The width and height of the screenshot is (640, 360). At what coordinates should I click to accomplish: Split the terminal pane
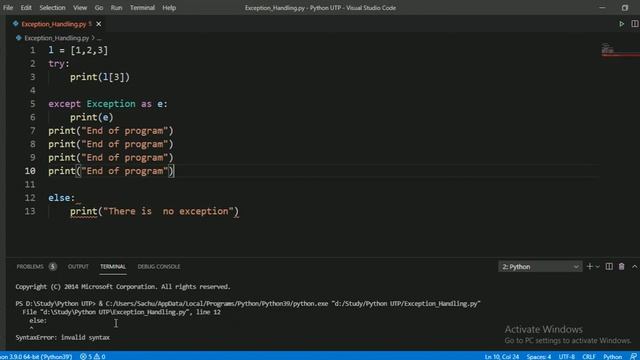[x=609, y=267]
